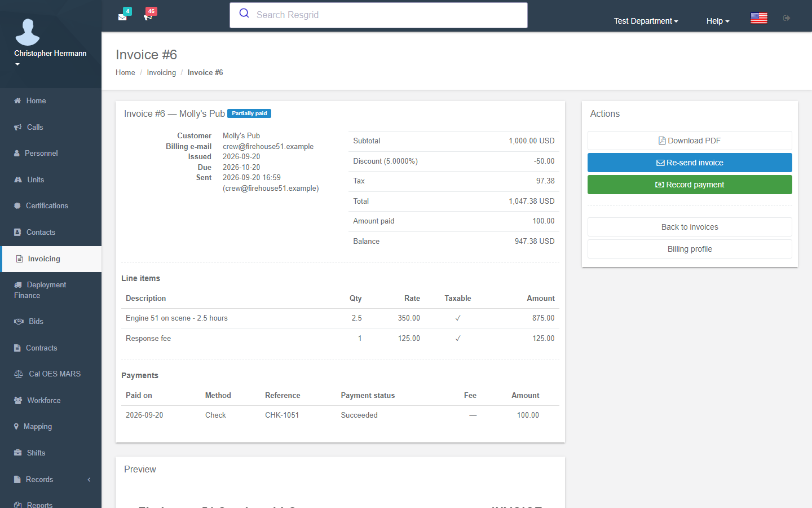This screenshot has width=812, height=508.
Task: Click the Payment status column header
Action: pos(368,396)
